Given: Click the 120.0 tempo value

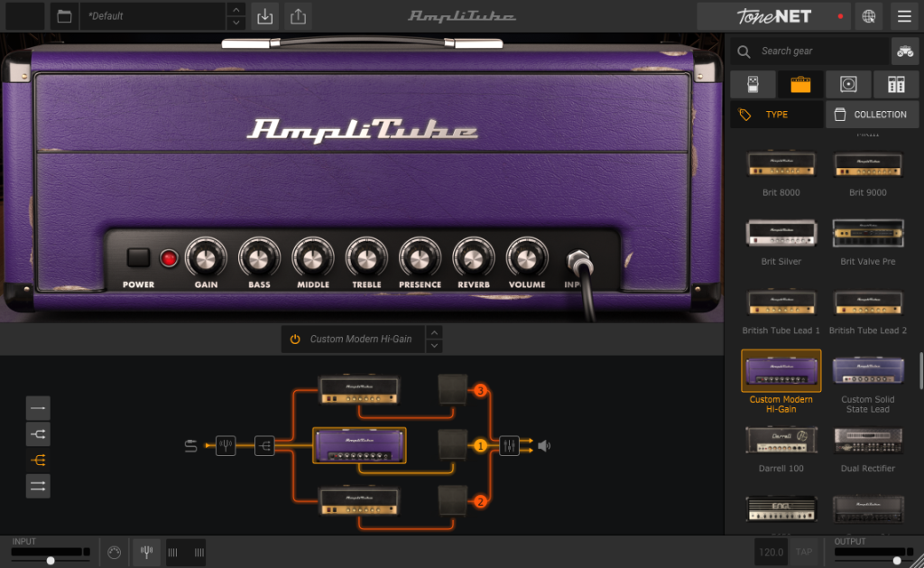Looking at the screenshot, I should click(771, 552).
